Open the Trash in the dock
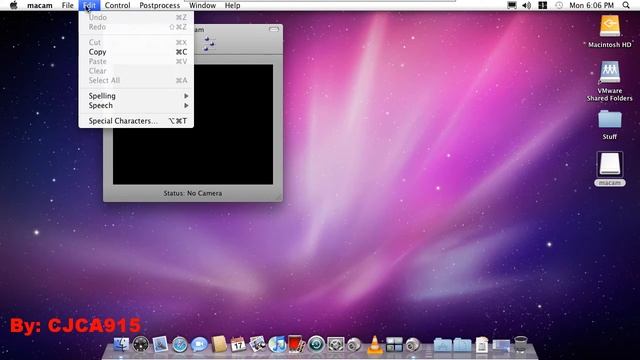This screenshot has height=360, width=640. click(x=520, y=344)
